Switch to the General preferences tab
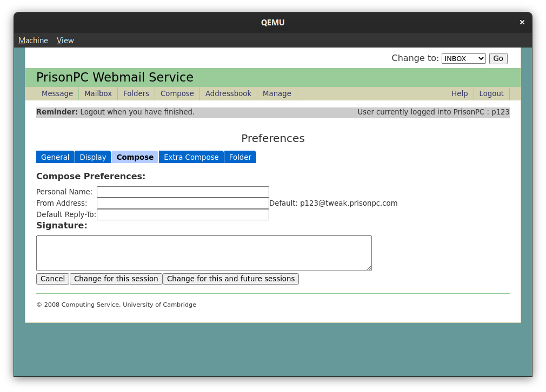The height and width of the screenshot is (392, 546). click(55, 157)
